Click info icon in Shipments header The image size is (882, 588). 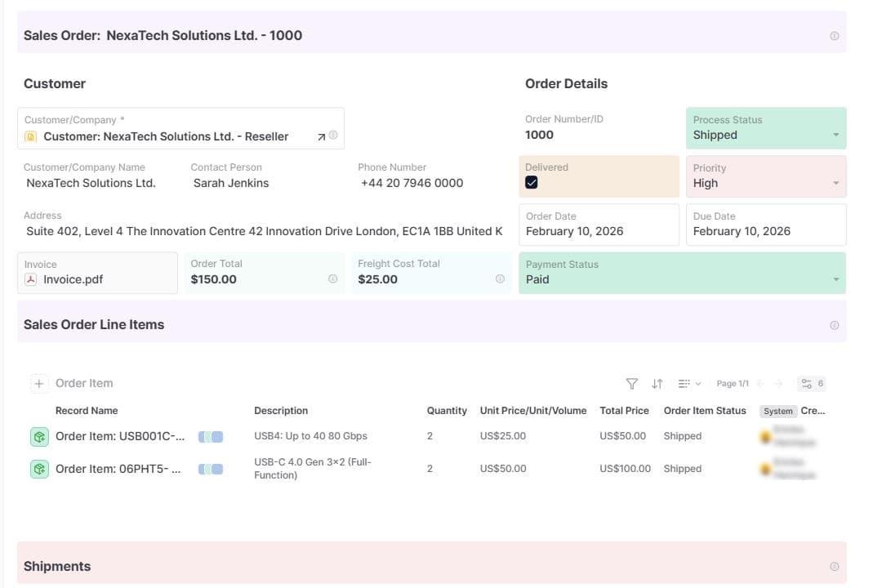834,567
